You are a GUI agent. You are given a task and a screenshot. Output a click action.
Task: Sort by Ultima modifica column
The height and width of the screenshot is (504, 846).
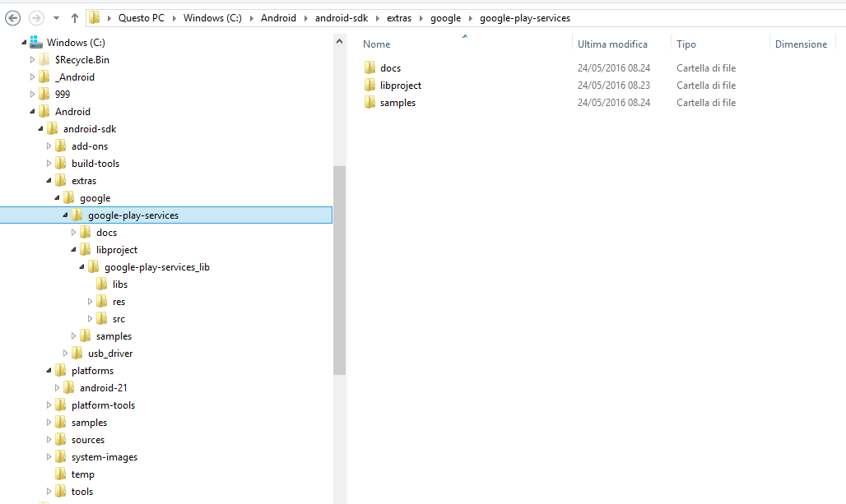click(612, 44)
